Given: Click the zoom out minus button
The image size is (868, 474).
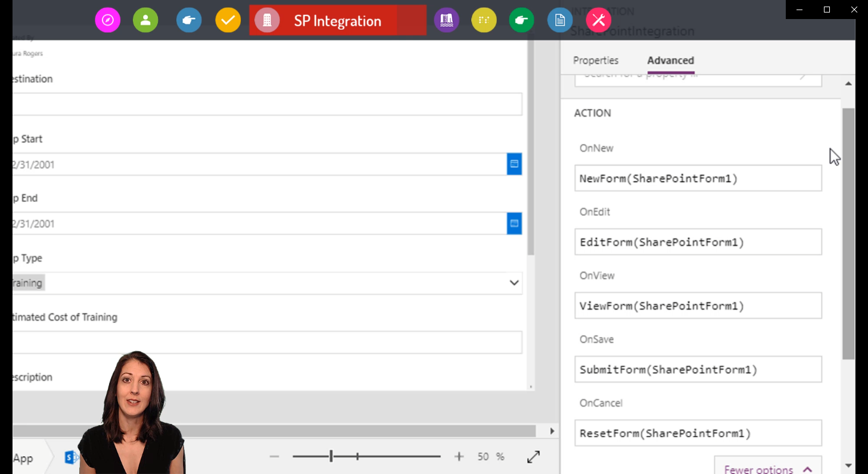Looking at the screenshot, I should 274,457.
